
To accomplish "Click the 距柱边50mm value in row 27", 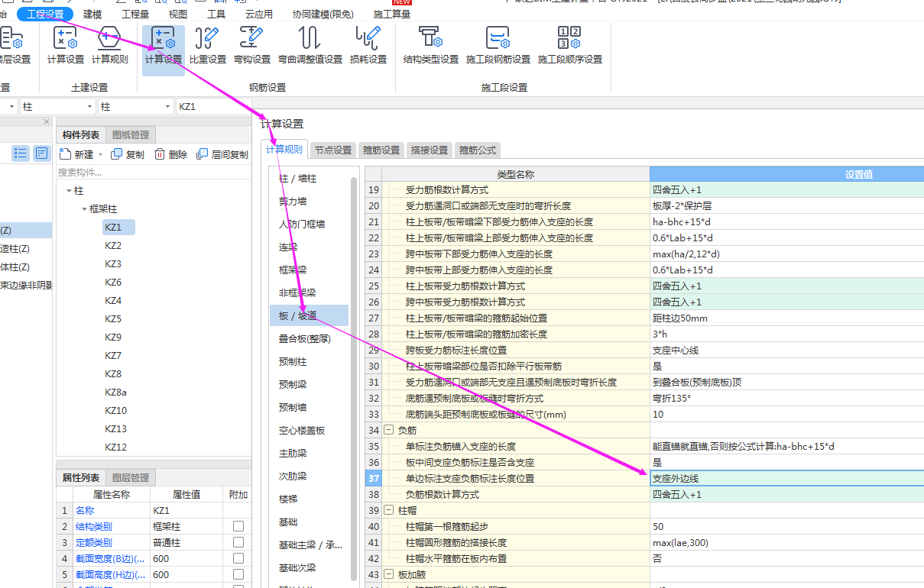I will [x=786, y=318].
